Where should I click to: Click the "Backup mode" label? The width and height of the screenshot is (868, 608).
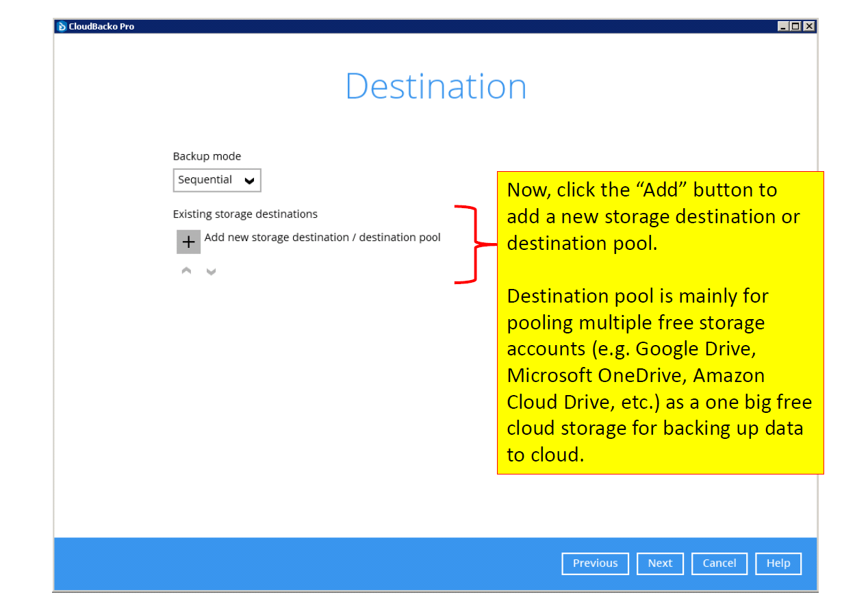tap(207, 156)
